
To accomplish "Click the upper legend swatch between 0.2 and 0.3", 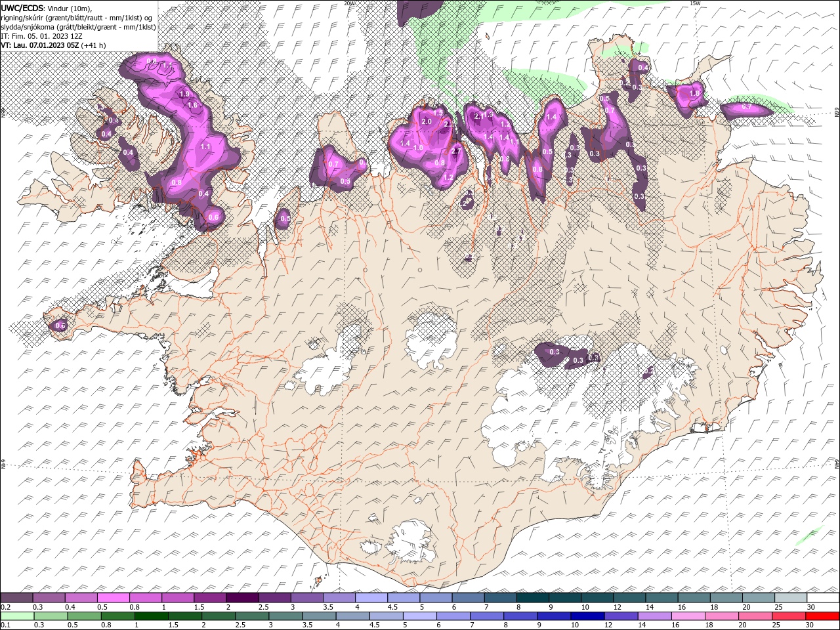I will coord(16,598).
